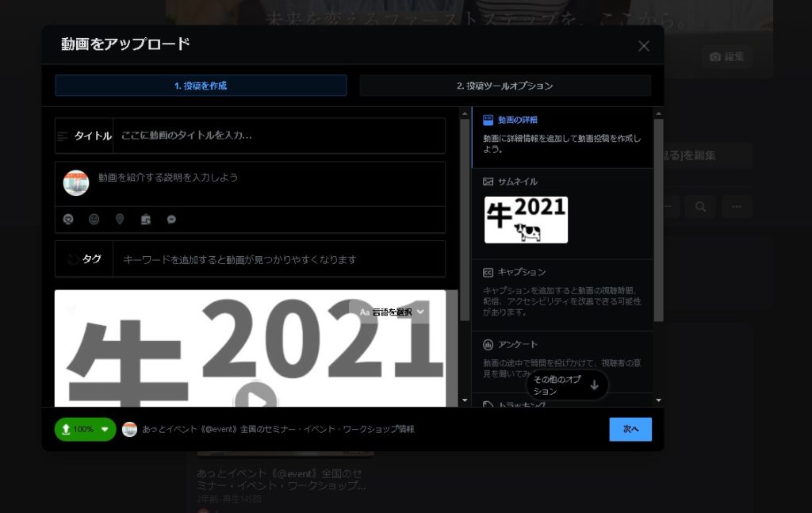812x513 pixels.
Task: Click the 牛2021 thumbnail under サムネイル
Action: click(526, 220)
